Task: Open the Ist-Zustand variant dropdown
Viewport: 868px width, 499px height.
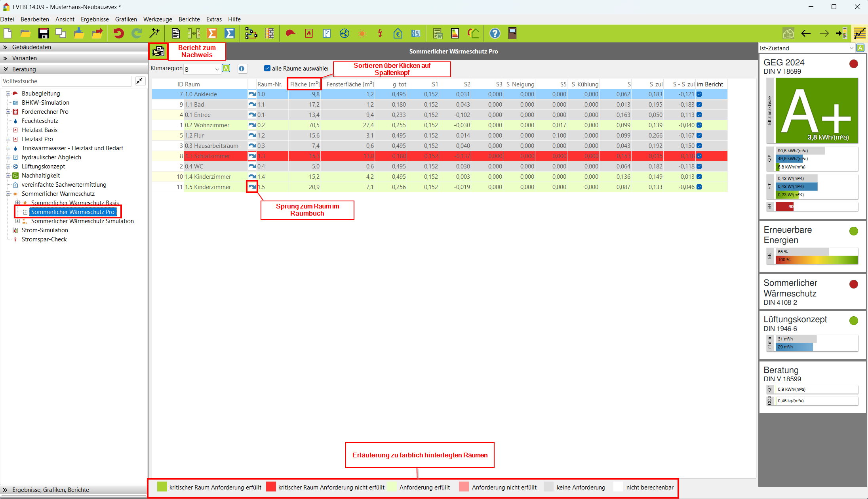Action: 851,48
